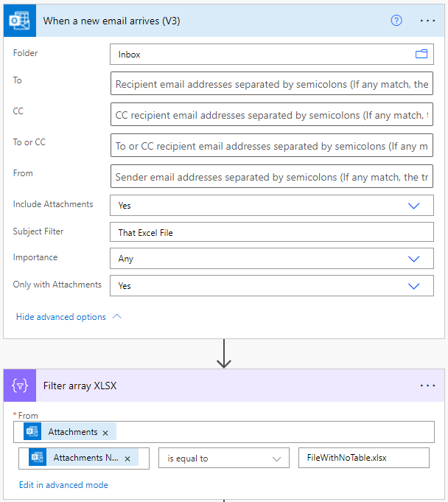Open the Importance dropdown set to Any
448x502 pixels.
tap(414, 259)
